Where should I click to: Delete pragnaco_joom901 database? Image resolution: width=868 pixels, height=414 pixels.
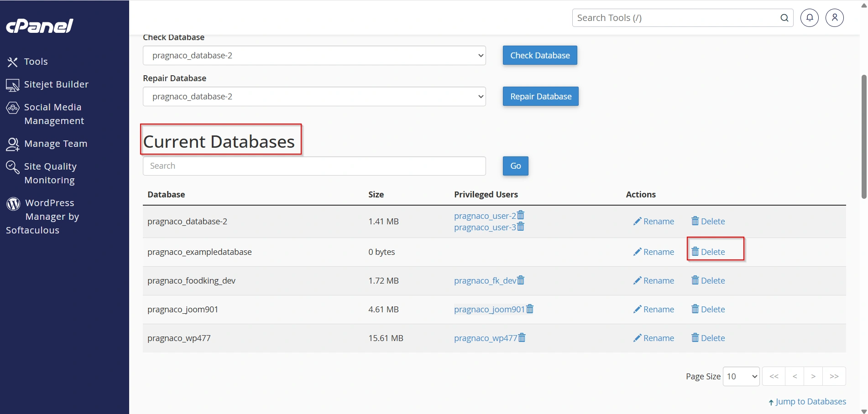pyautogui.click(x=708, y=309)
